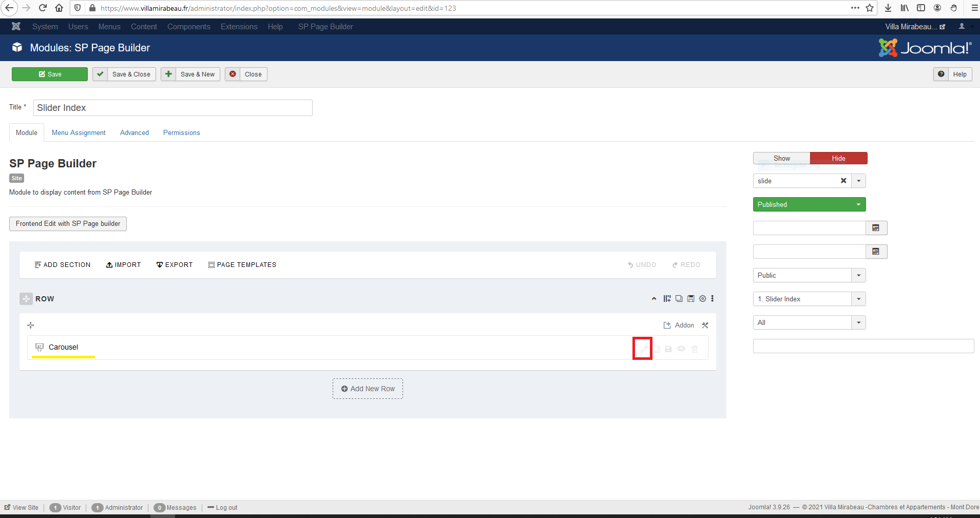
Task: Click the Addon button to add an addon
Action: [x=679, y=325]
